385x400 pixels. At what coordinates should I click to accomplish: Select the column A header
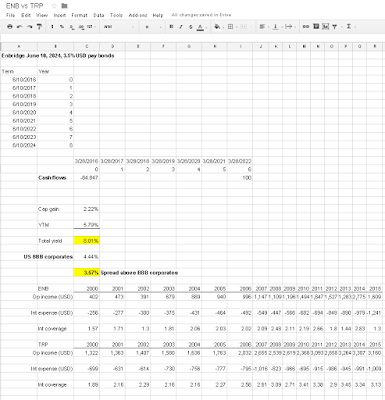pyautogui.click(x=19, y=46)
